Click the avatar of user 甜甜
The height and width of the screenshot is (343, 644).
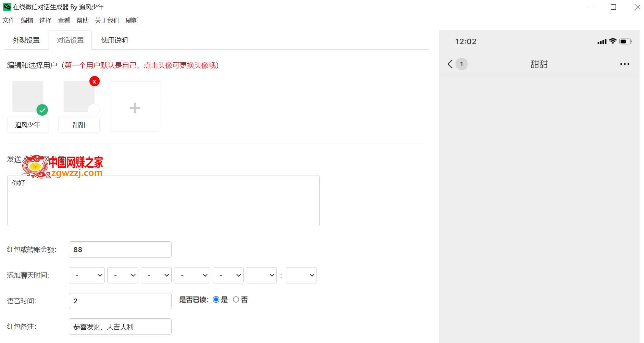point(79,97)
